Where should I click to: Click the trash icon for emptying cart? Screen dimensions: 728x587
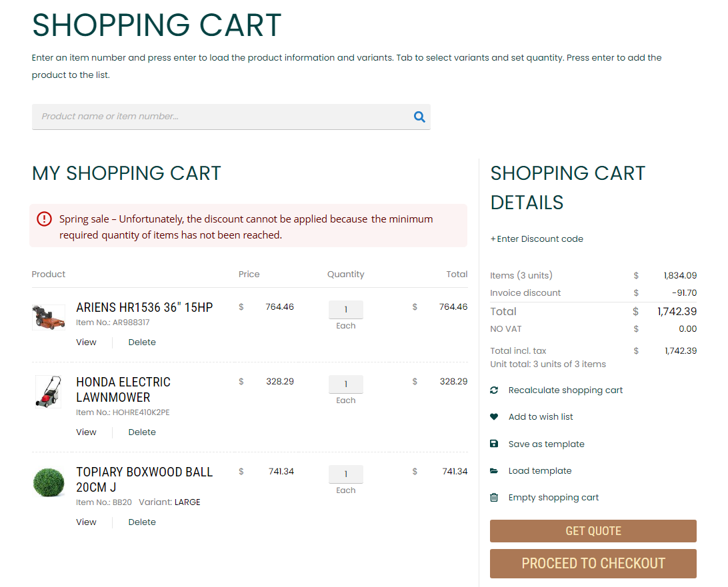[x=494, y=498]
